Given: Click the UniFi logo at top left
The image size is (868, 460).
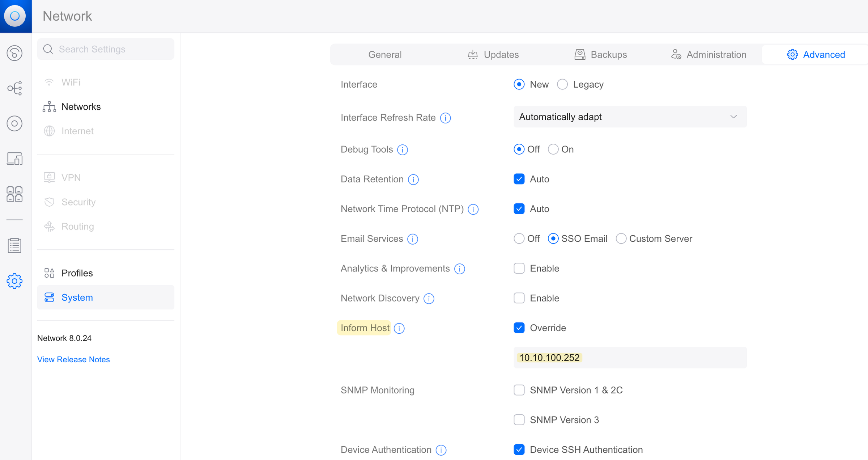Looking at the screenshot, I should click(16, 16).
